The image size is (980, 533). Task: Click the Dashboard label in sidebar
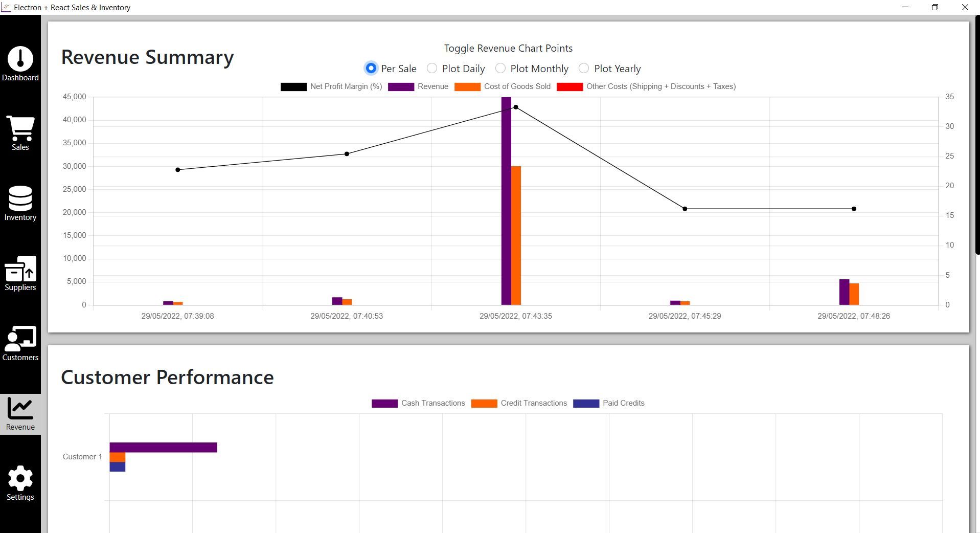20,78
